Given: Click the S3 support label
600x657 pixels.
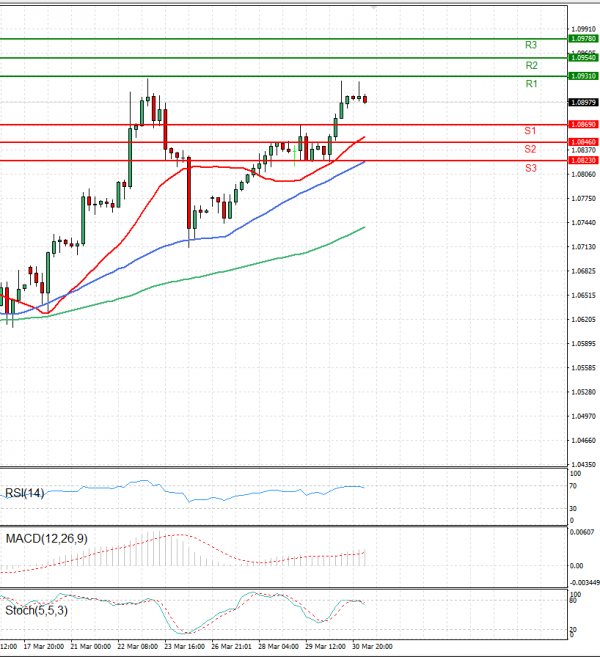Looking at the screenshot, I should 530,168.
